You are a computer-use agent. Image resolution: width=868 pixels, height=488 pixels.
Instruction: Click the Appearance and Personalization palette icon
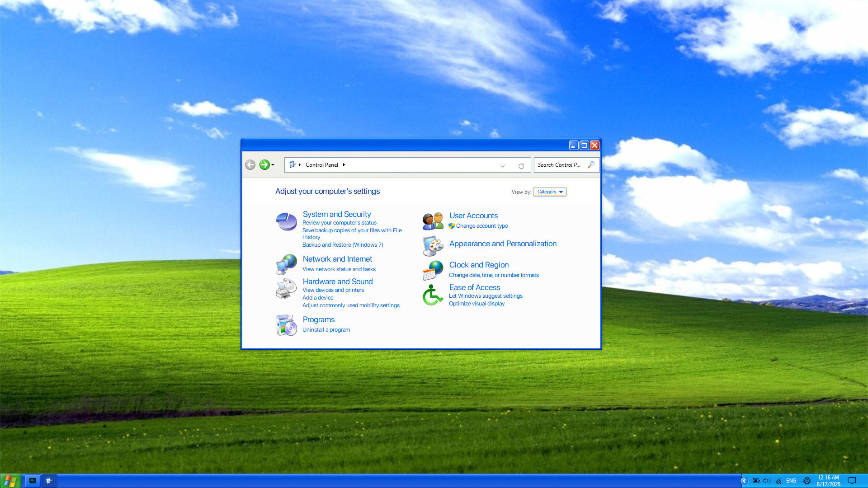[433, 245]
